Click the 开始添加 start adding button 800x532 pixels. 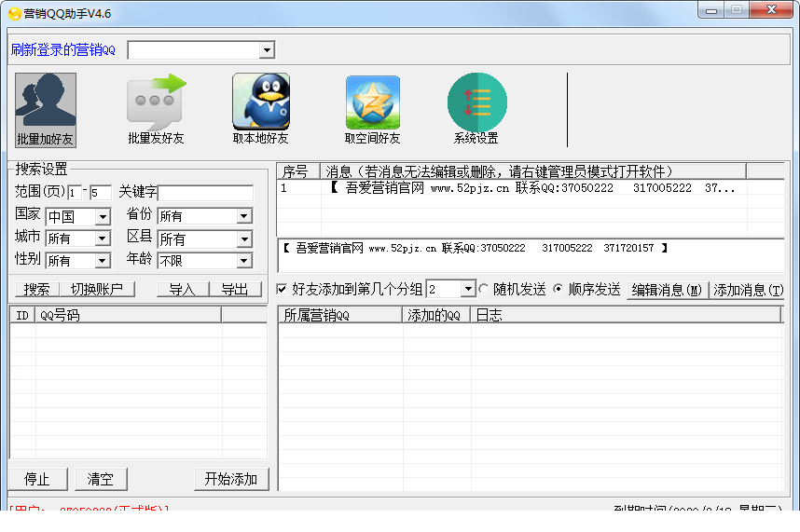coord(231,479)
